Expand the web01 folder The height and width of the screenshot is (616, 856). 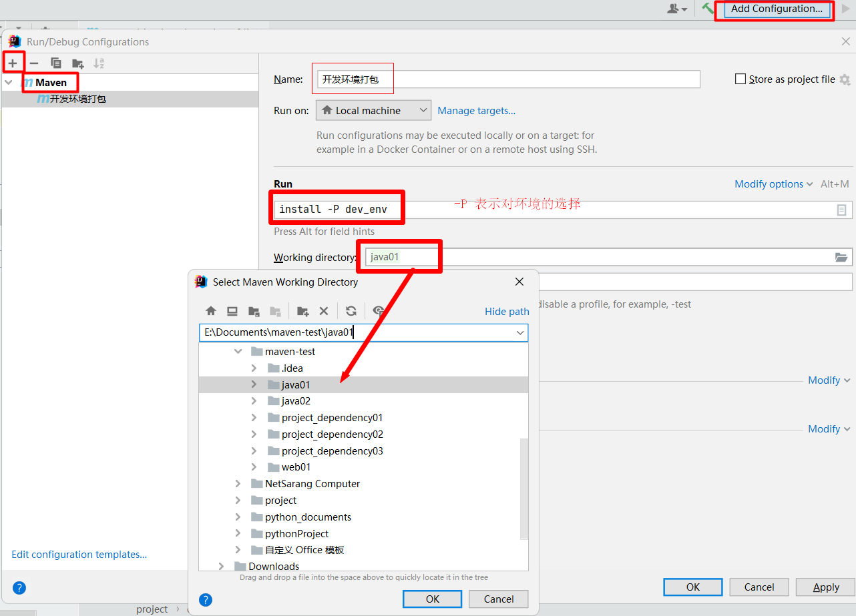click(254, 467)
